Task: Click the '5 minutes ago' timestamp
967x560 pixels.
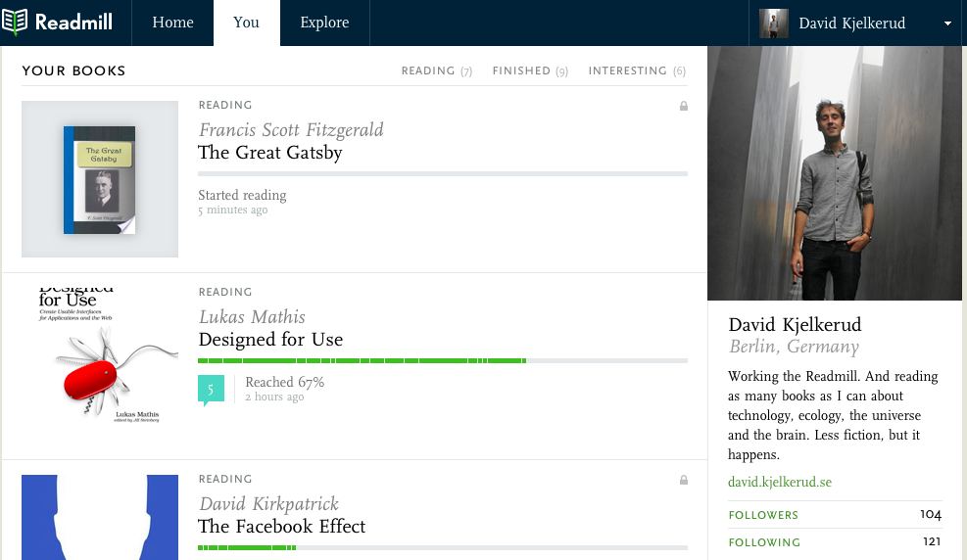Action: [x=233, y=210]
